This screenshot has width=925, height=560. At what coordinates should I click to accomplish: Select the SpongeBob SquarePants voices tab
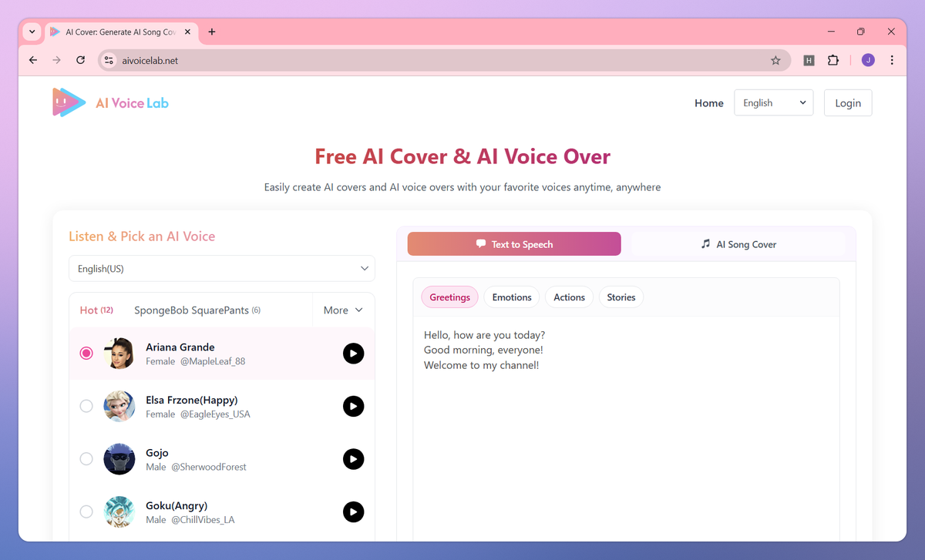(x=197, y=310)
